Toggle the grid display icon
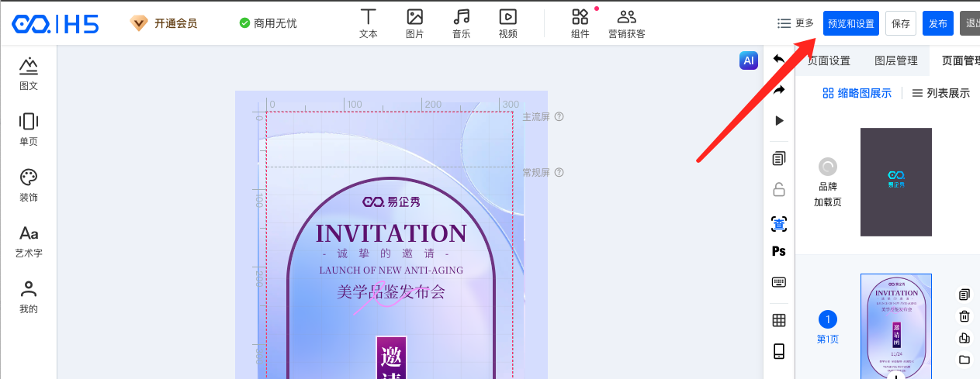 pyautogui.click(x=779, y=320)
